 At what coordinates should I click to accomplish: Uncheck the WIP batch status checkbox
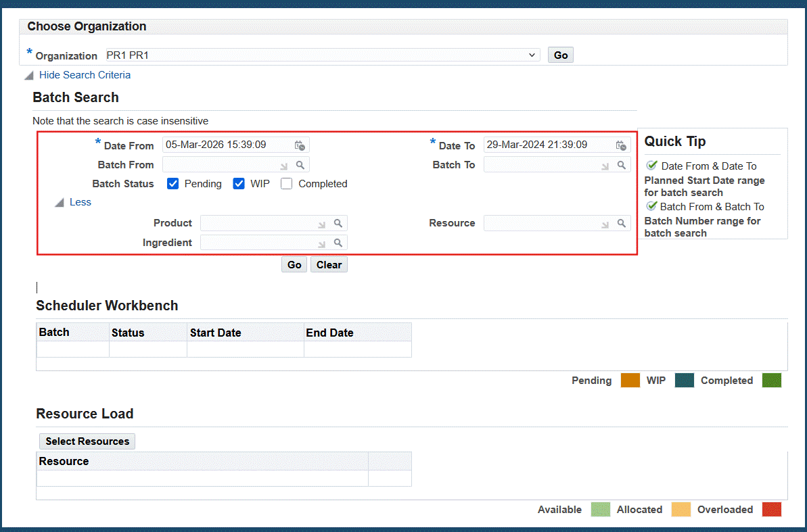(239, 184)
